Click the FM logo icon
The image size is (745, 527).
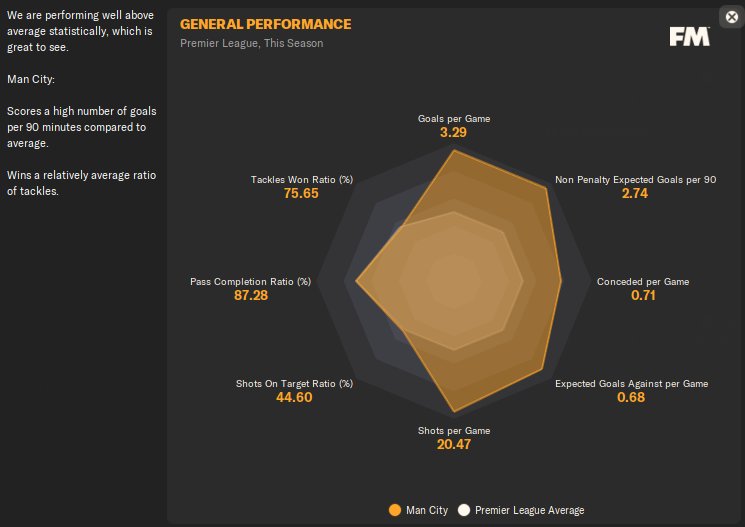pos(690,36)
